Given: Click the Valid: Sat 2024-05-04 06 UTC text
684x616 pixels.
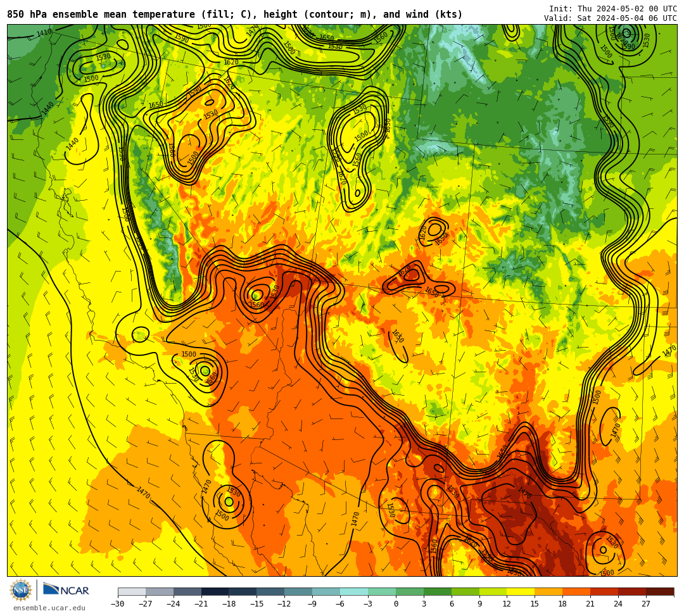Looking at the screenshot, I should (x=611, y=18).
